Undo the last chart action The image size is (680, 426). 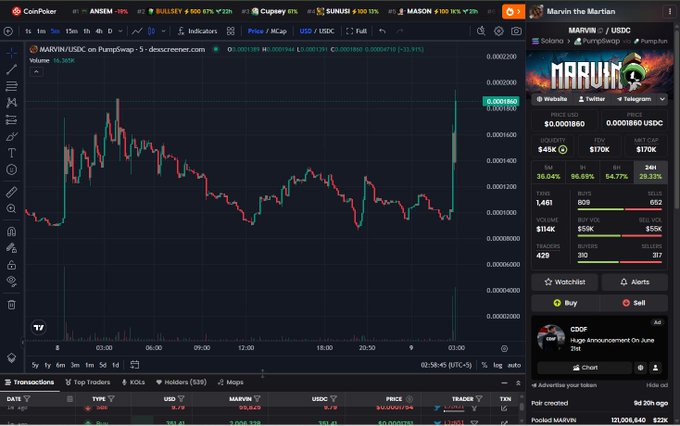382,31
